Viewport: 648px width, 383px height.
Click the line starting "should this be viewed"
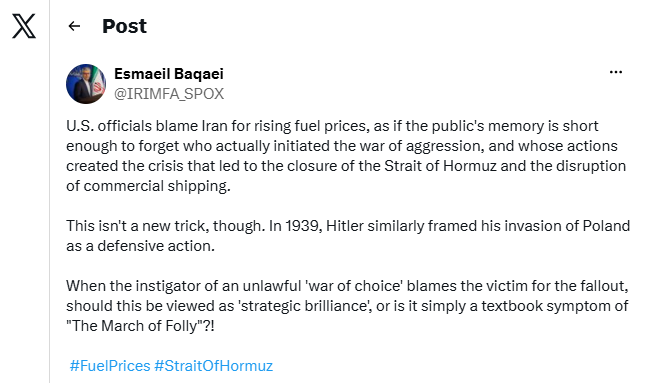(347, 306)
